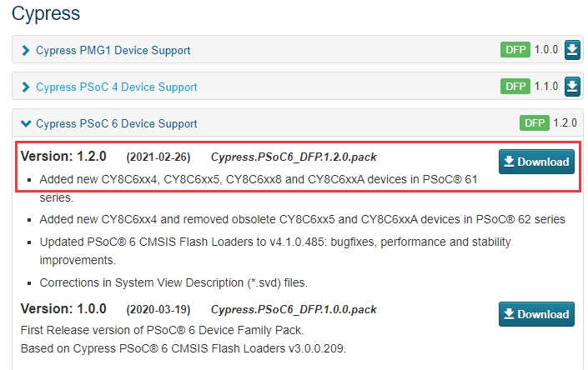This screenshot has width=588, height=370.
Task: Click the 2021-02-26 release date
Action: (158, 157)
